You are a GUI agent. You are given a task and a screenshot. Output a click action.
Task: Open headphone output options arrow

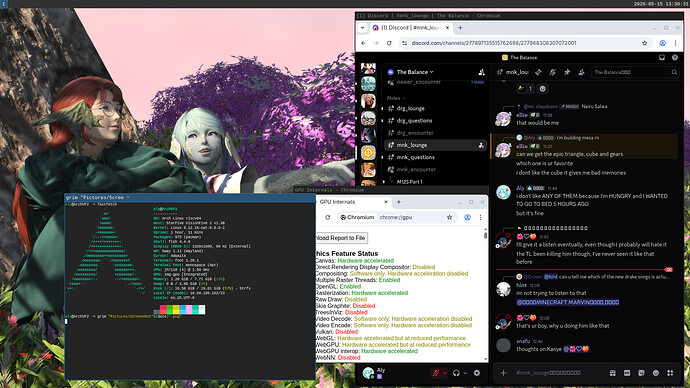coord(465,373)
